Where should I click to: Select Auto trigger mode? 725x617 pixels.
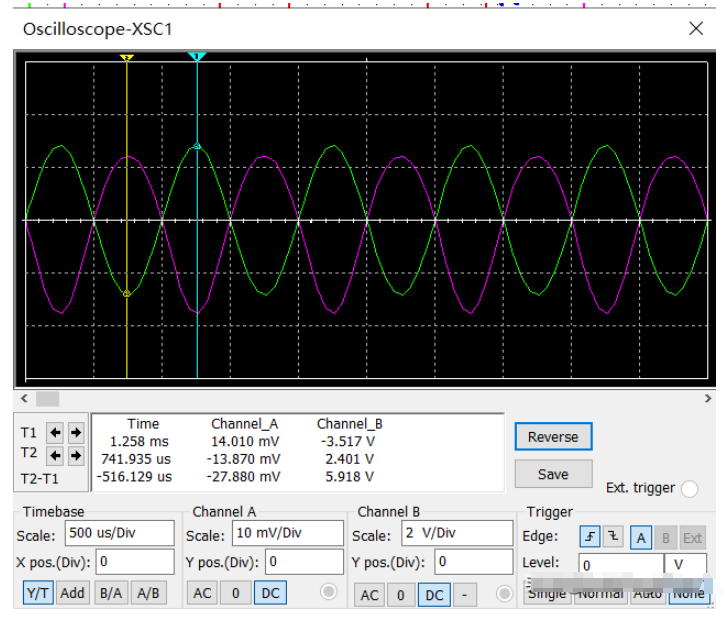point(648,594)
